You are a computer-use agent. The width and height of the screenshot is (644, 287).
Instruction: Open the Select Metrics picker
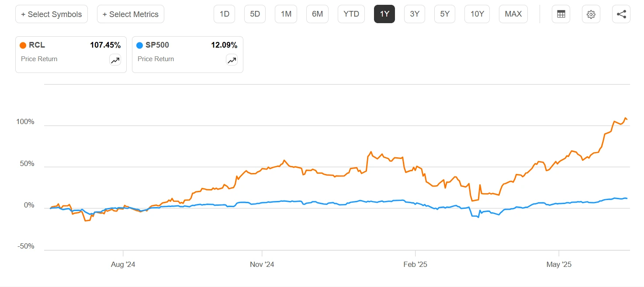(131, 14)
